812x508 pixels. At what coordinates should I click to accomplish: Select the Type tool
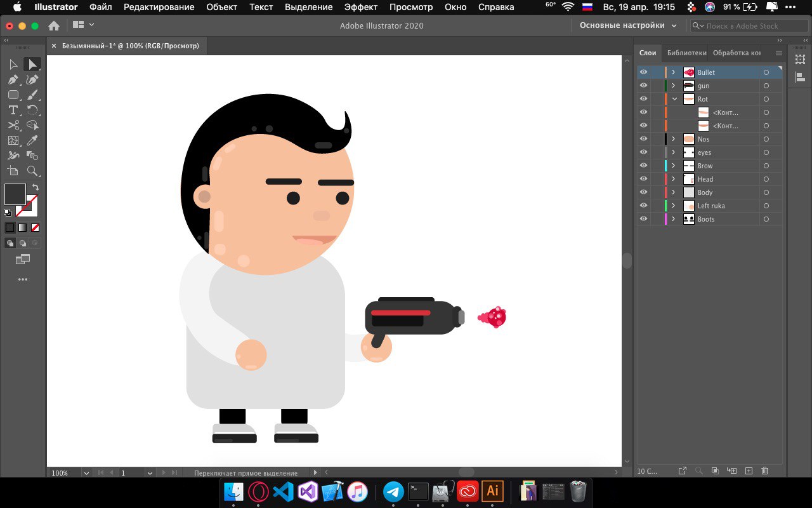tap(13, 110)
